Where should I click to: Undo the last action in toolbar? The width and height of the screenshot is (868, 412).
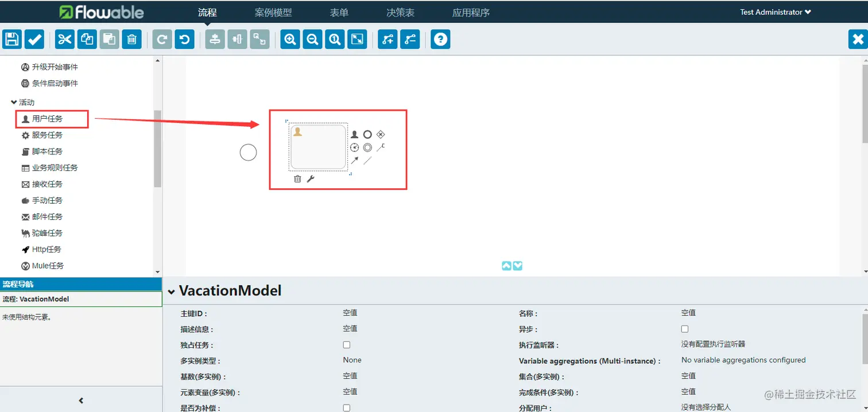click(184, 39)
